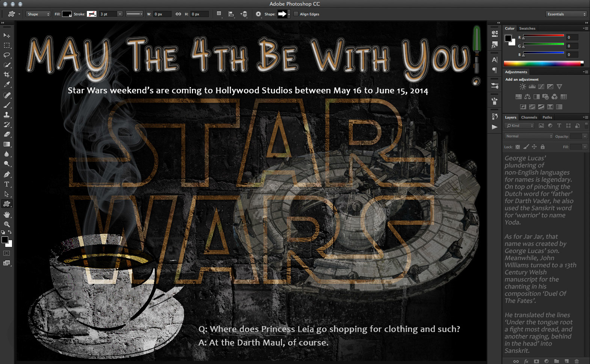The image size is (590, 364).
Task: Open the Shape tool mode dropdown
Action: [x=38, y=14]
